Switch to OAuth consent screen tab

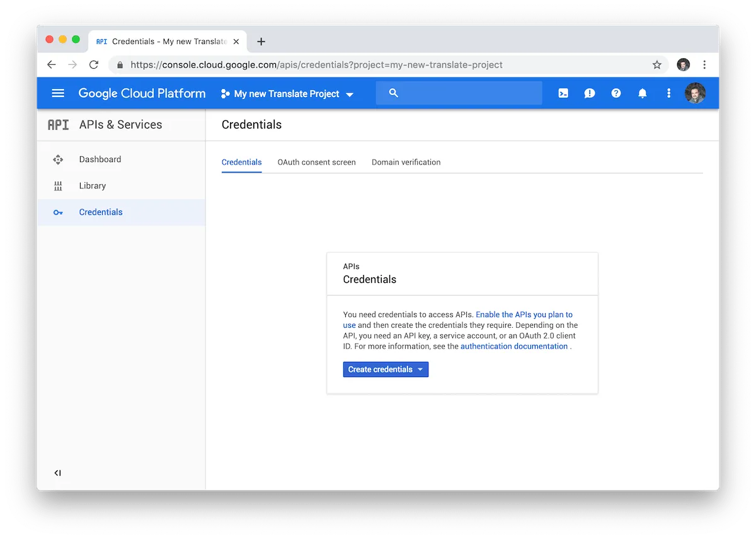[316, 162]
